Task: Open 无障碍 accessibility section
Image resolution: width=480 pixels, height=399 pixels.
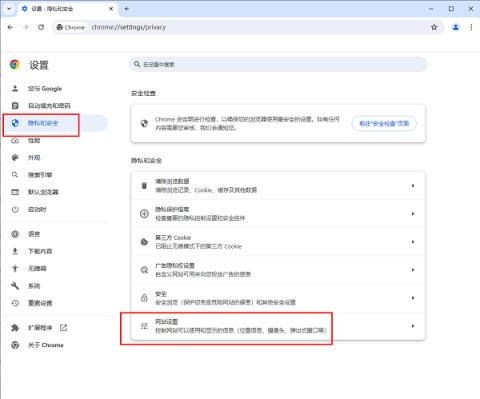Action: [x=55, y=268]
